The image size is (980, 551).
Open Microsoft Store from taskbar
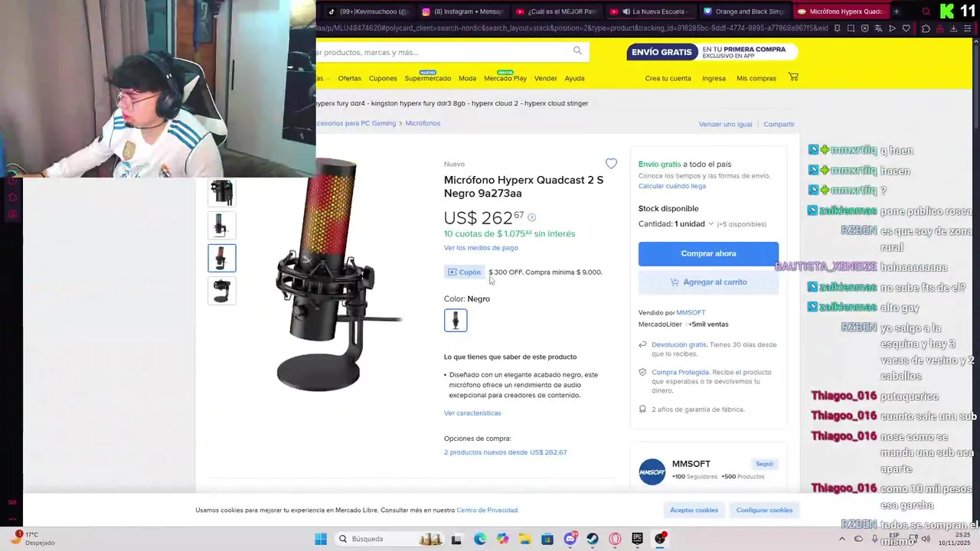click(x=547, y=539)
